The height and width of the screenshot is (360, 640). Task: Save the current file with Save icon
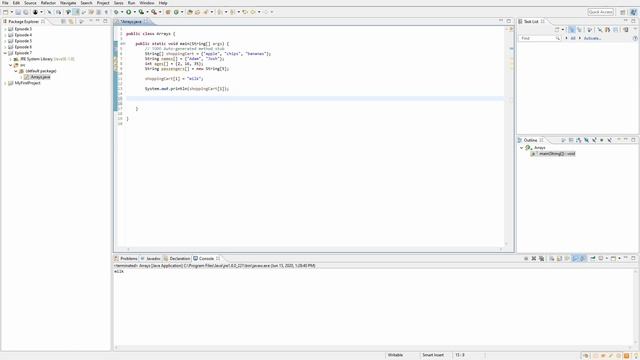(x=18, y=12)
